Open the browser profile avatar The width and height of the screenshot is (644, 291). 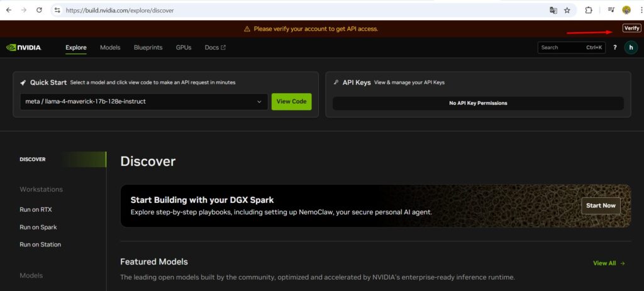pos(626,10)
